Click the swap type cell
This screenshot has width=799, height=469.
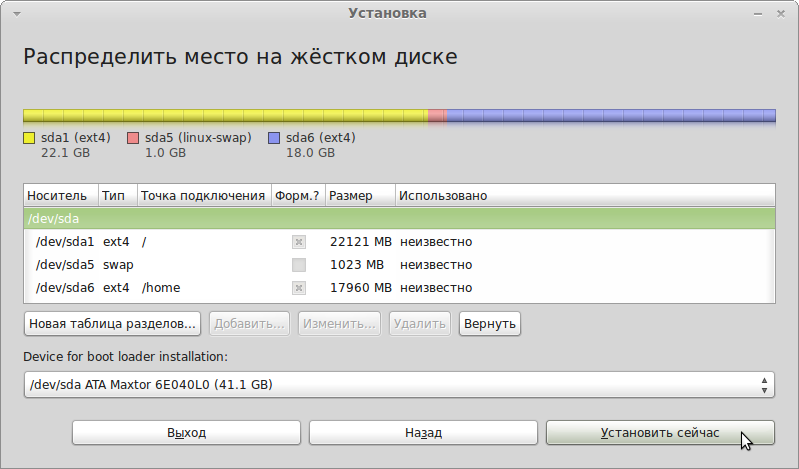118,265
